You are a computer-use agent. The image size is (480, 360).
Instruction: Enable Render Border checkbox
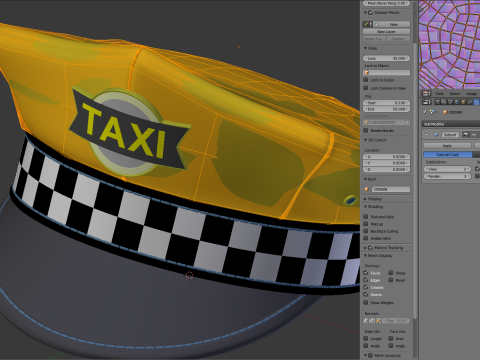pos(366,130)
